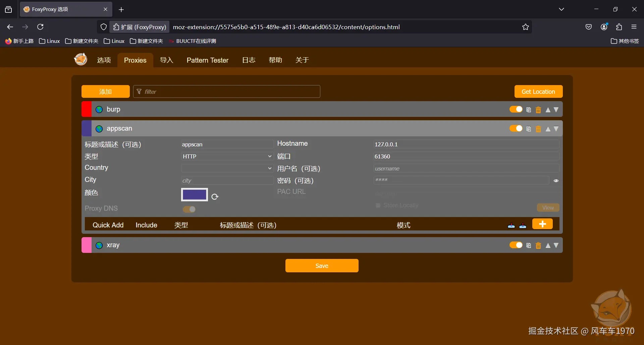Open the 日志 tab

249,60
